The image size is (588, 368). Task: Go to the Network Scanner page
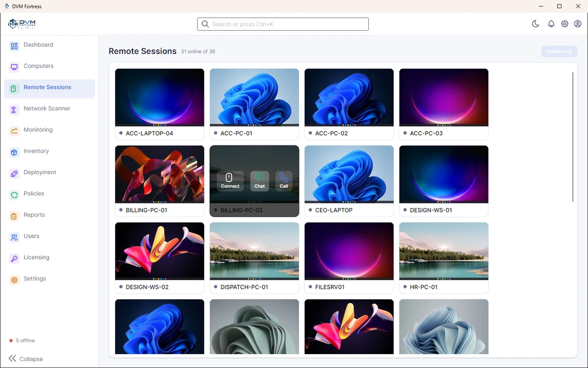click(50, 109)
